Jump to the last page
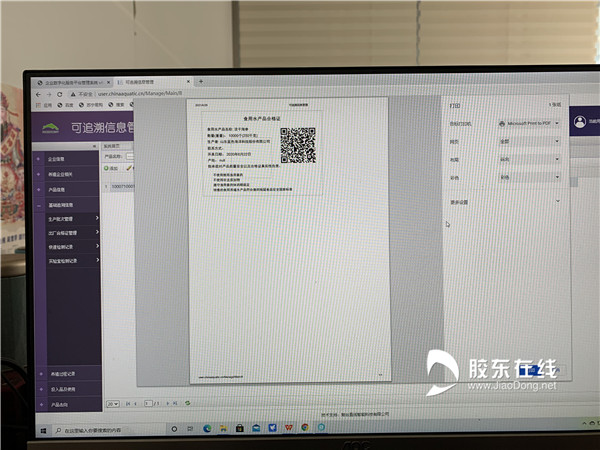Screen dimensions: 600x450 175,403
